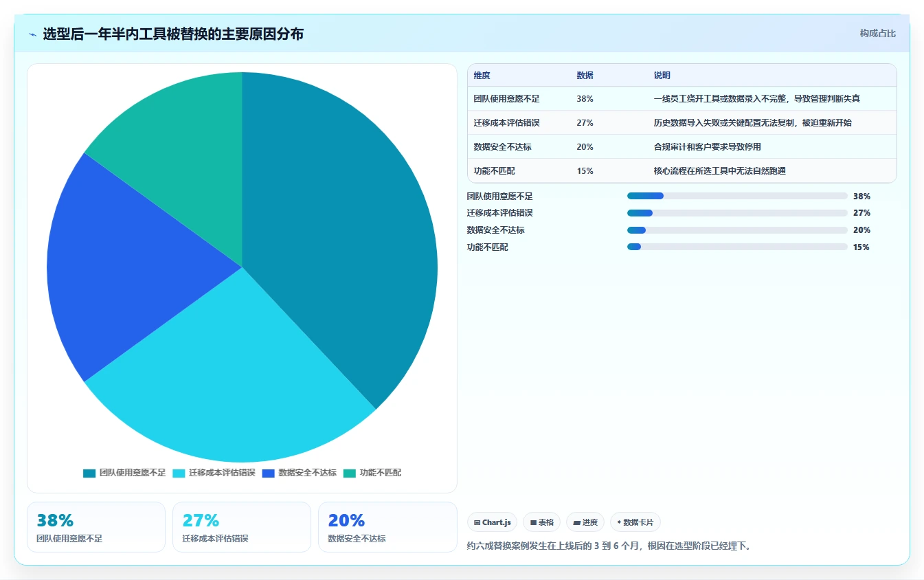This screenshot has width=924, height=580.
Task: Select table cell 功能不匹配
Action: [x=495, y=171]
